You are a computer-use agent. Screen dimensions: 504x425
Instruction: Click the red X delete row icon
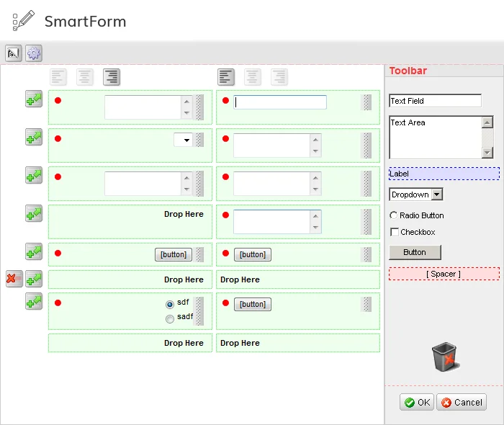click(x=14, y=279)
